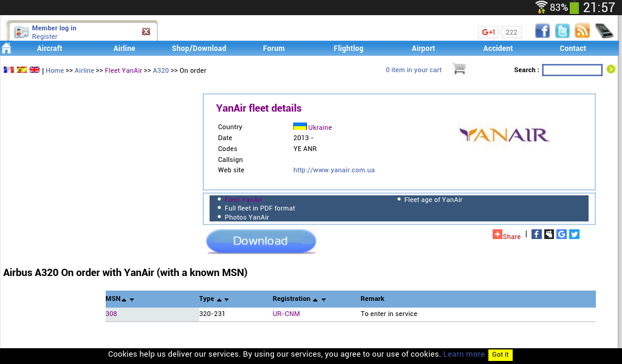622x364 pixels.
Task: Open the yanair.com.ua website link
Action: pos(333,170)
